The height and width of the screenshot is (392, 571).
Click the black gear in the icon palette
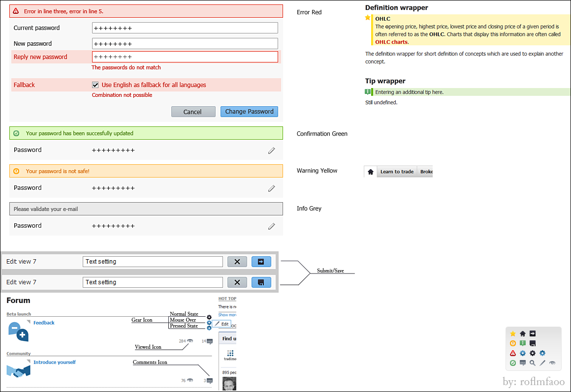pos(533,353)
